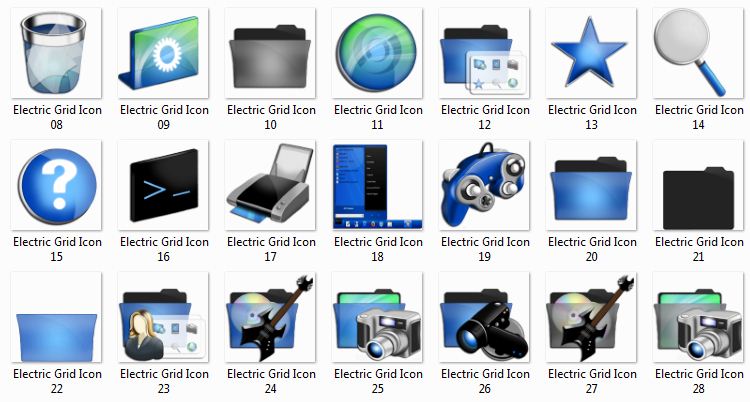This screenshot has width=750, height=402.
Task: Select the gray open folder icon 10
Action: (270, 53)
